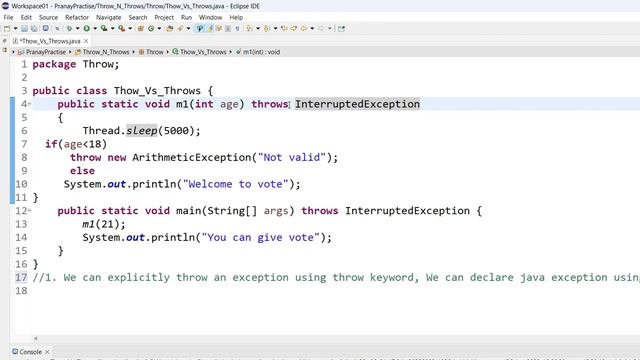640x360 pixels.
Task: Click the External Tools run icon
Action: 121,29
